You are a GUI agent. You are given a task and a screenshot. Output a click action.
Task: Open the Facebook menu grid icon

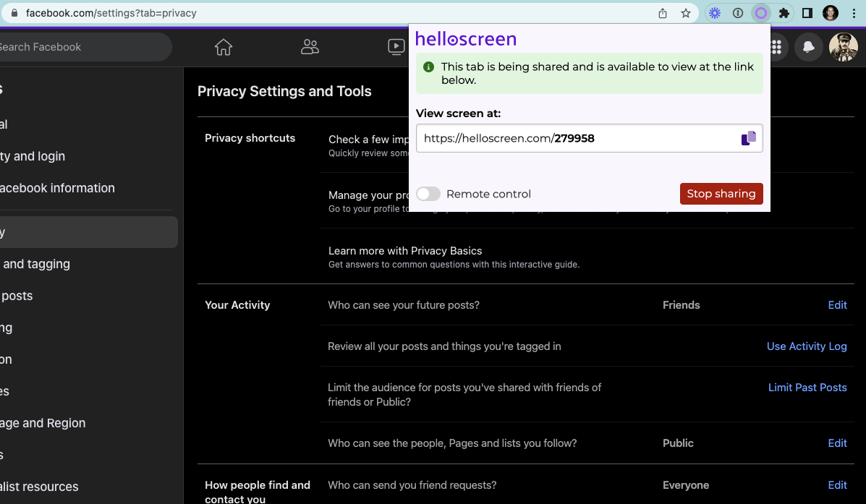(x=776, y=47)
